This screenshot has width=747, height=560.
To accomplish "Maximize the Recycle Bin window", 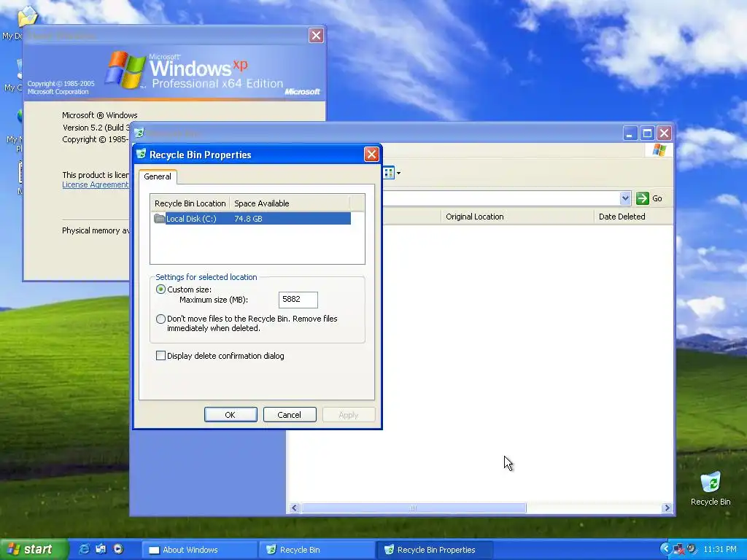I will pos(647,133).
